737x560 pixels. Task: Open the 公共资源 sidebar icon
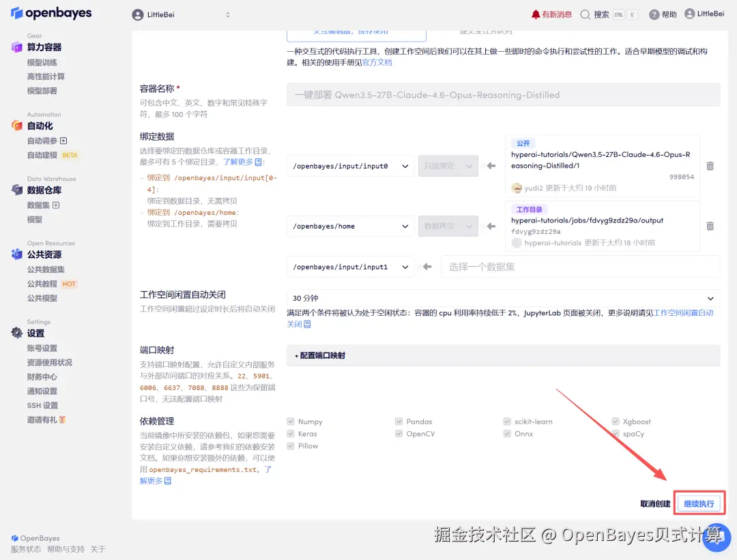tap(16, 254)
